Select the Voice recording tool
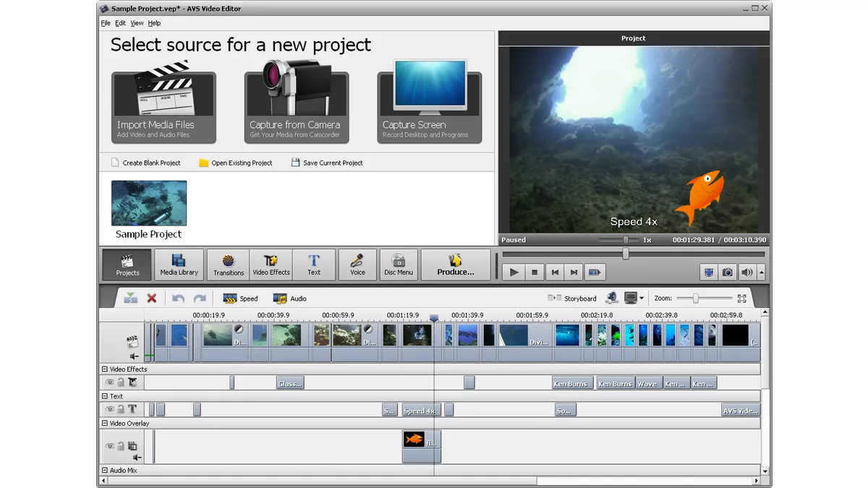 (x=357, y=264)
